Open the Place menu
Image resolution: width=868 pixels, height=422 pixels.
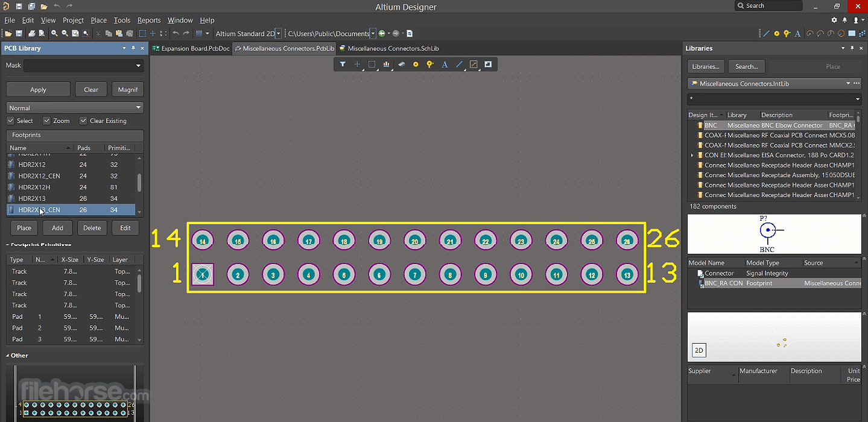click(98, 20)
